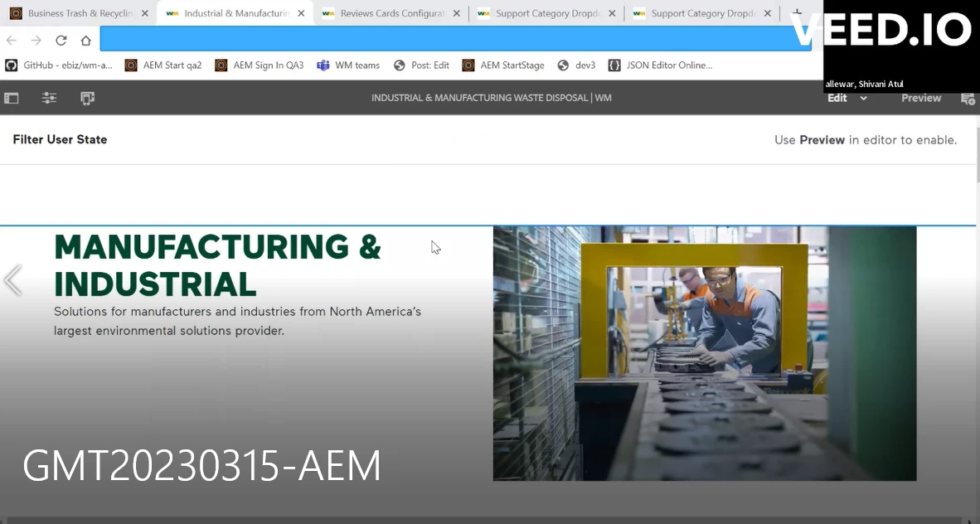Click 'Use Preview in editor to enable' text
Viewport: 980px width, 524px height.
pyautogui.click(x=866, y=140)
